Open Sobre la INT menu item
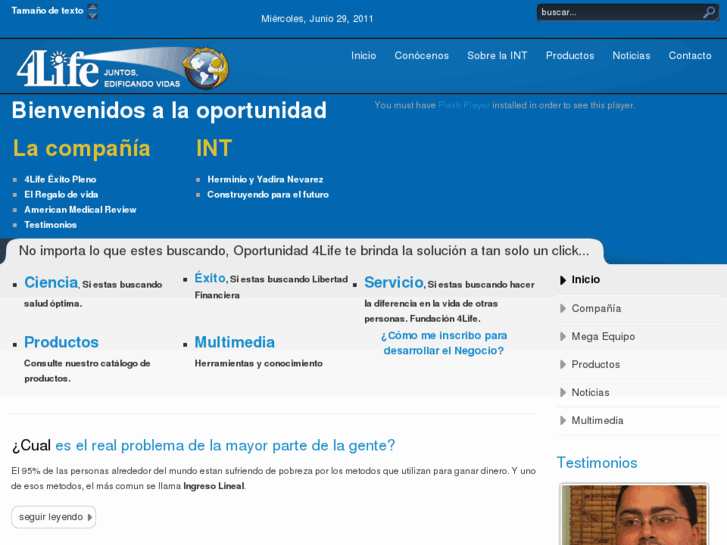This screenshot has width=727, height=545. click(x=497, y=56)
